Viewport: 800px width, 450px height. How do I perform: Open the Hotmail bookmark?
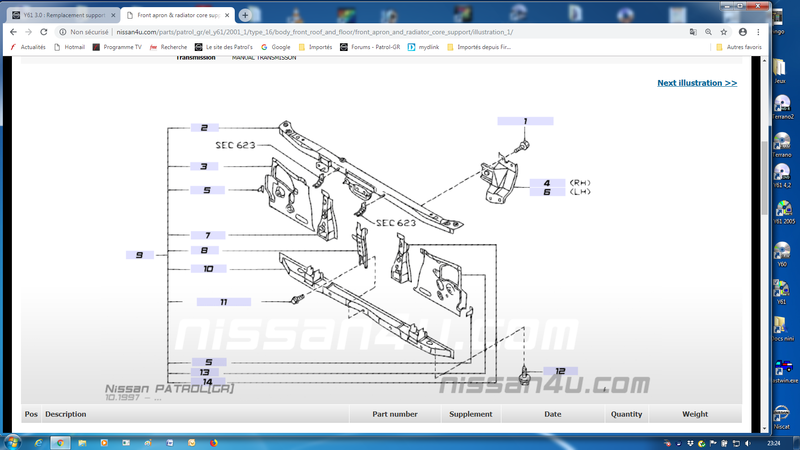point(69,47)
